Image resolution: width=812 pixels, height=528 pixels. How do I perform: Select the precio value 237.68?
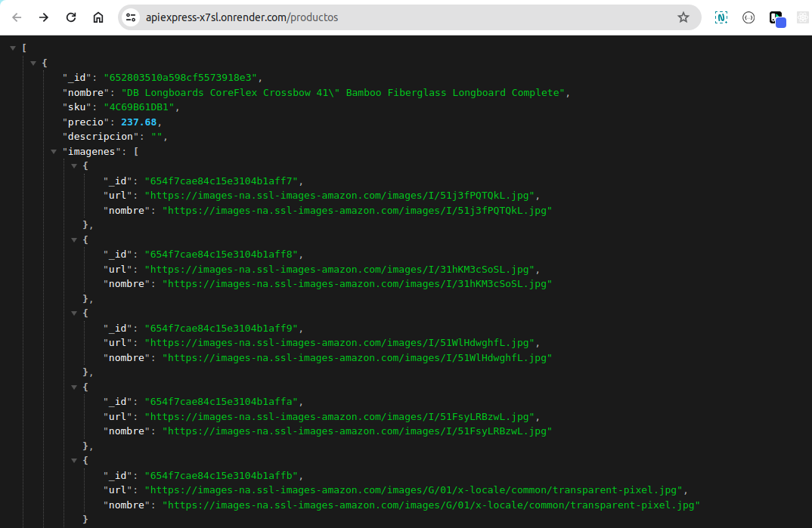pyautogui.click(x=139, y=122)
